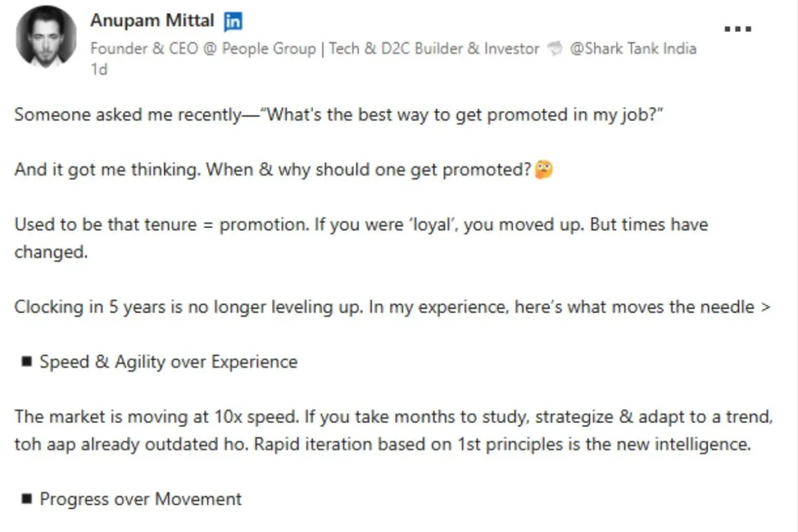Click 'Tech & D2C Builder & Investor' text

tap(433, 49)
